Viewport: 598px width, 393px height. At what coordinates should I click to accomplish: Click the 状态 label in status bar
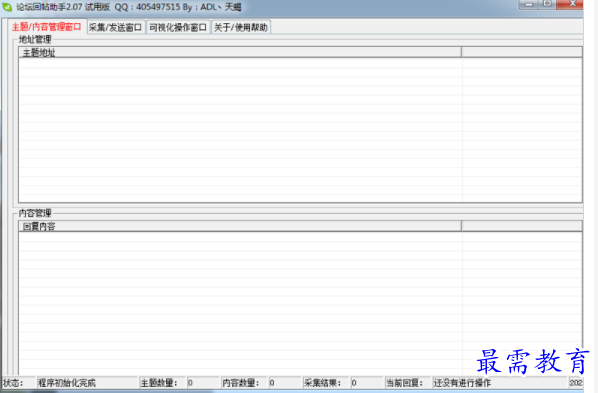pyautogui.click(x=13, y=383)
